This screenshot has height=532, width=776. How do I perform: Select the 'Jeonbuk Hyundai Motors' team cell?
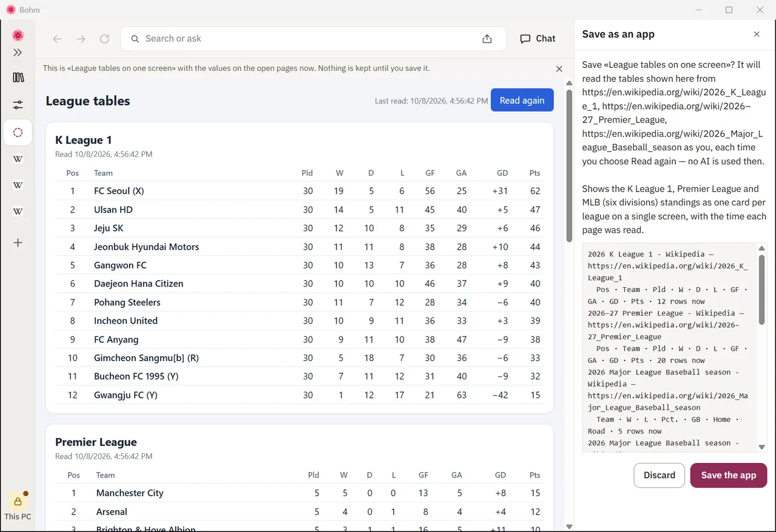tap(146, 247)
